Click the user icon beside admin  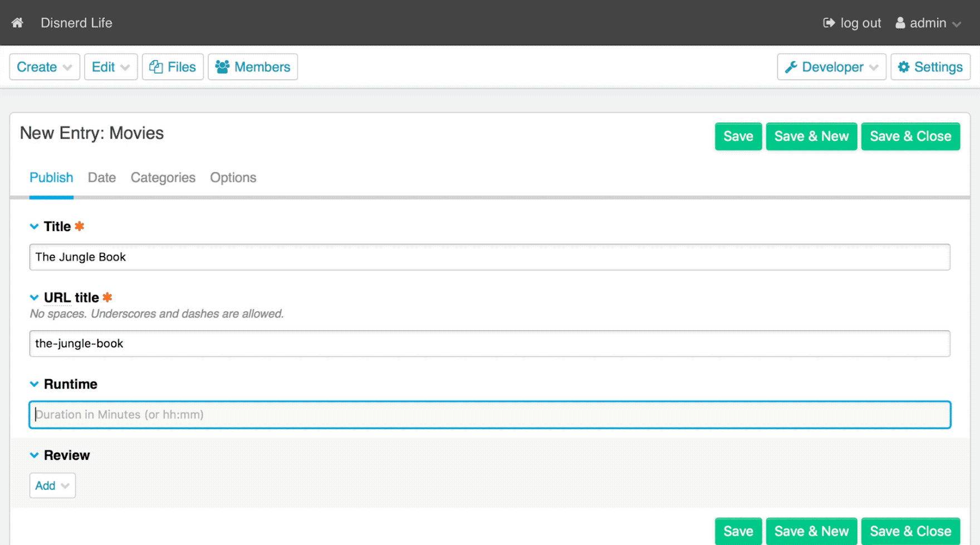[x=900, y=23]
